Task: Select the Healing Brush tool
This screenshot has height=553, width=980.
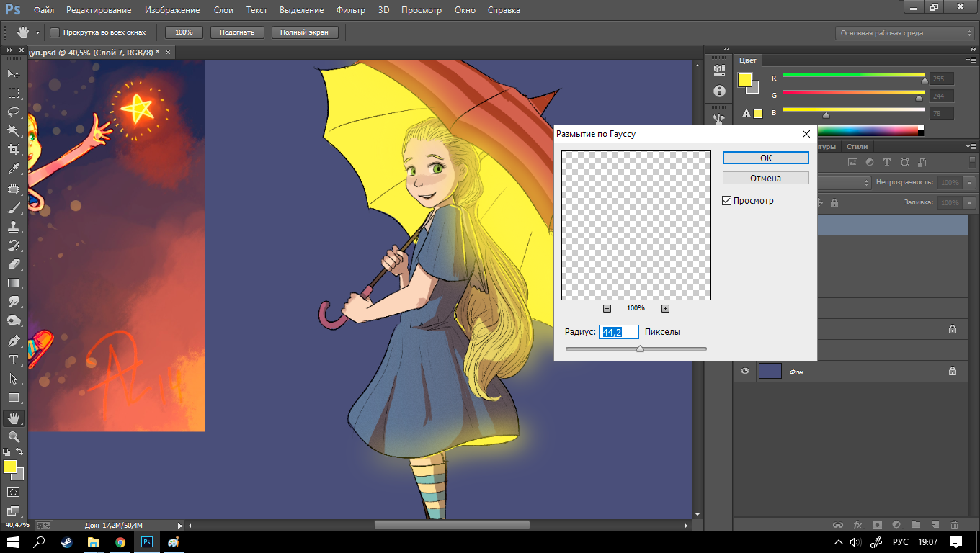Action: (14, 189)
